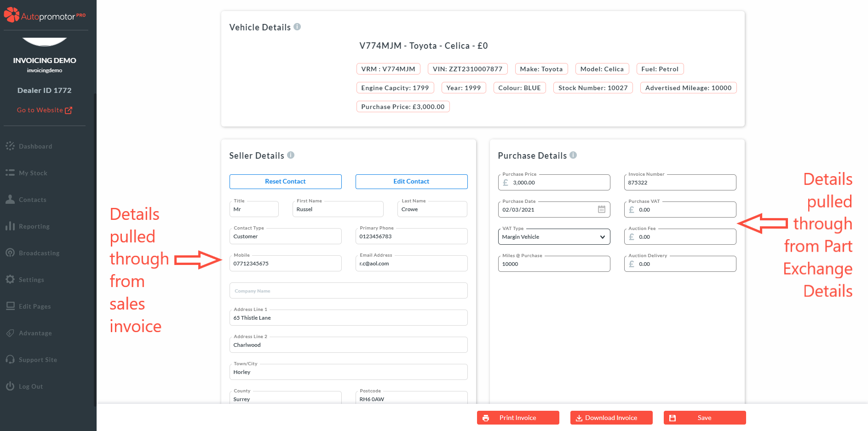
Task: Click the Download Invoice button
Action: coord(611,418)
